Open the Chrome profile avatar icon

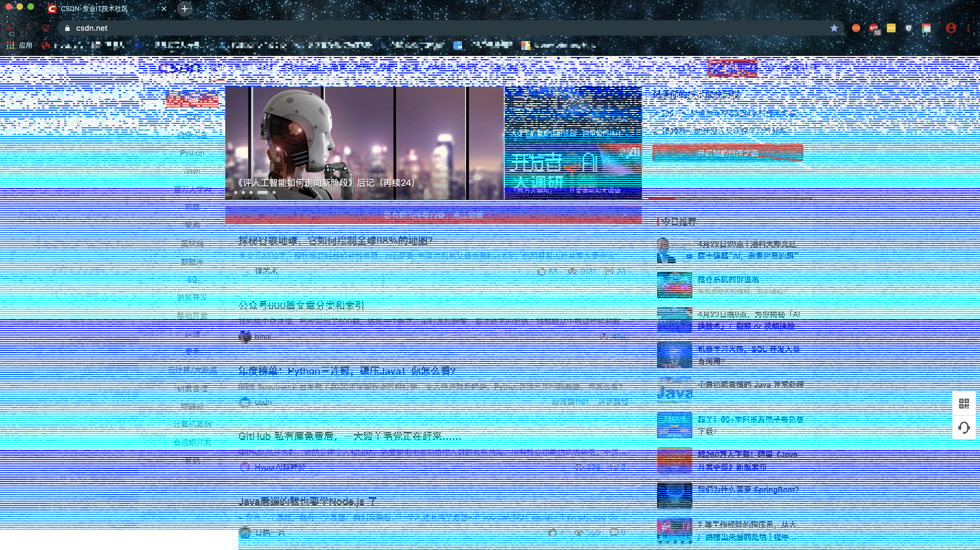tap(951, 28)
